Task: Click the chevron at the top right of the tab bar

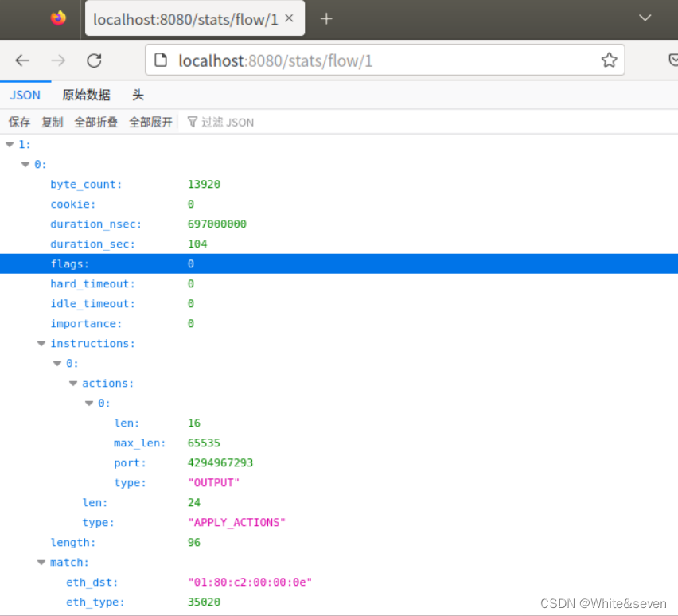Action: [645, 18]
